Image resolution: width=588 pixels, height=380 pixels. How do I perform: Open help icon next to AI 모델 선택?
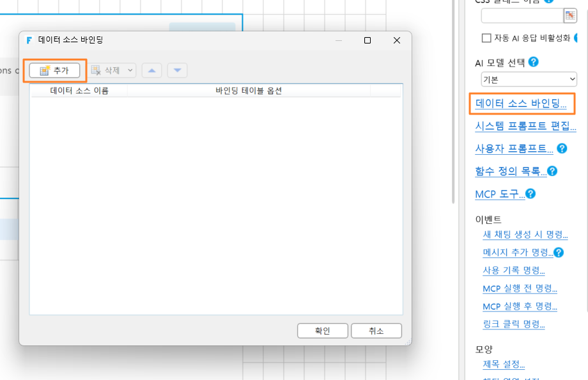point(533,62)
